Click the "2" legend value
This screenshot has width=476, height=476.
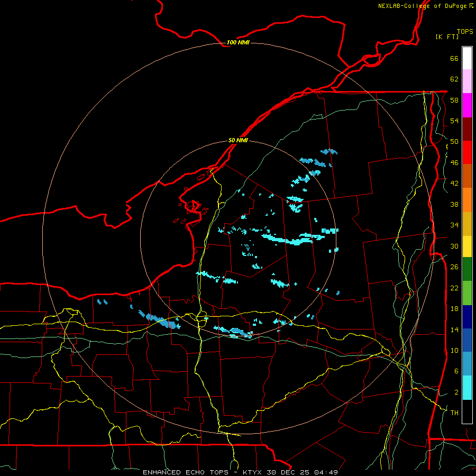pos(456,392)
